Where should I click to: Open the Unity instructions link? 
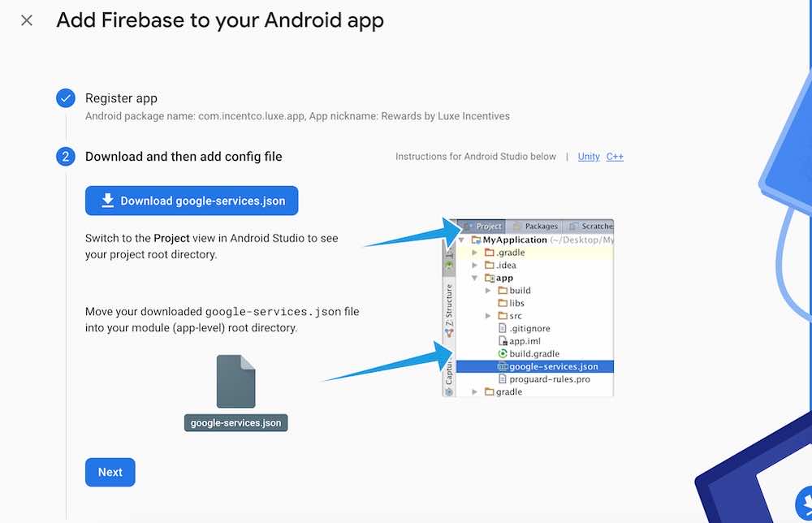coord(589,157)
